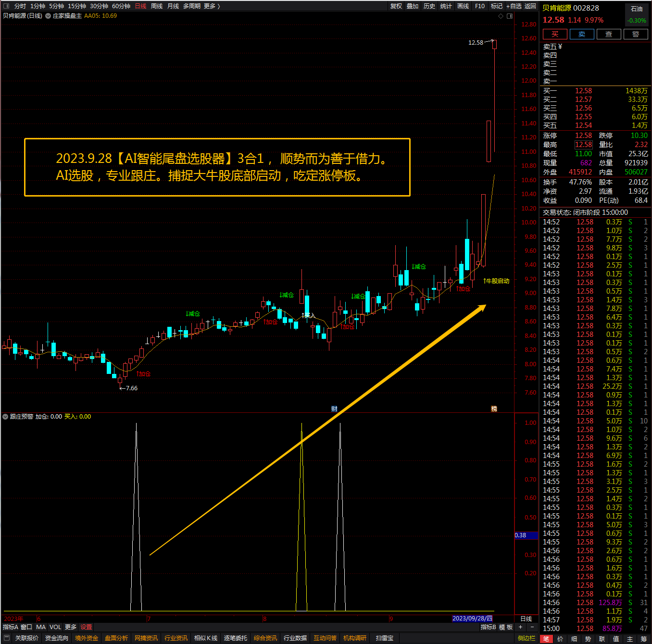
Task: Switch to 分时 intraday view
Action: click(x=20, y=6)
